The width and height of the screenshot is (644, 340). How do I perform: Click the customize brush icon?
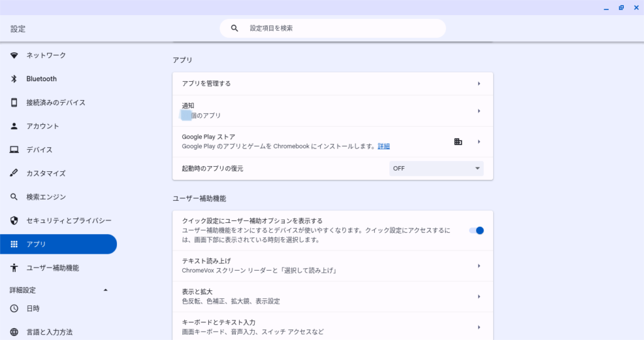14,173
